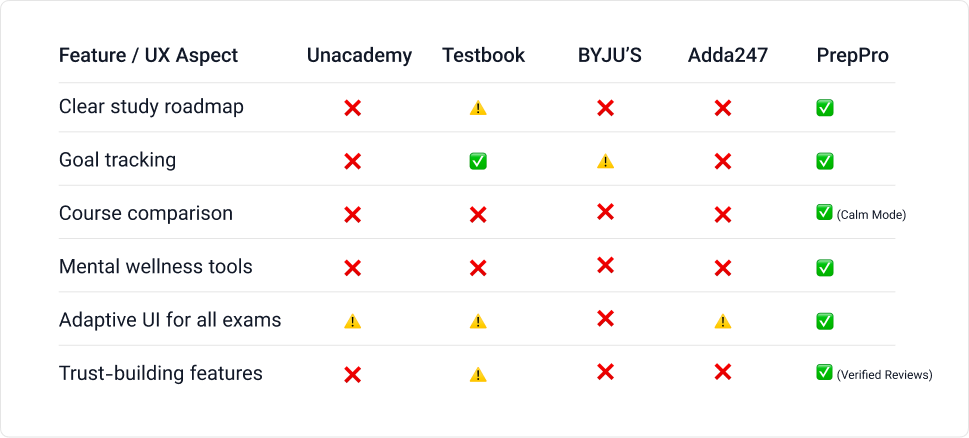Click the red cross for Unacademy Clear study roadmap

[352, 108]
